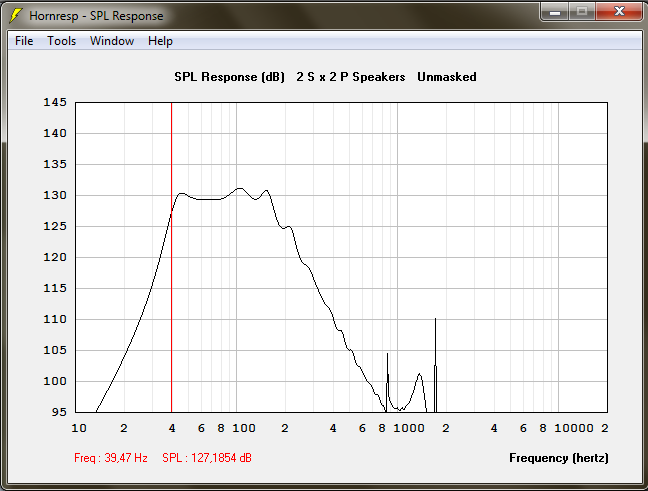
Task: Open the Window menu
Action: 111,41
